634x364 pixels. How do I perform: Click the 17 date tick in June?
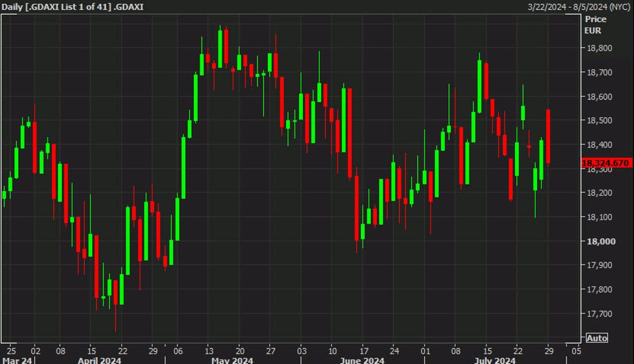tap(364, 350)
